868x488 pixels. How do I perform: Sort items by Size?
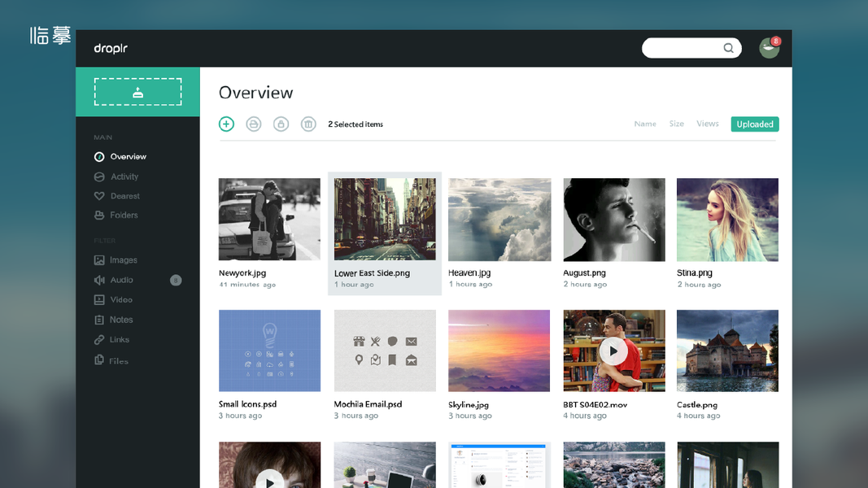click(677, 124)
